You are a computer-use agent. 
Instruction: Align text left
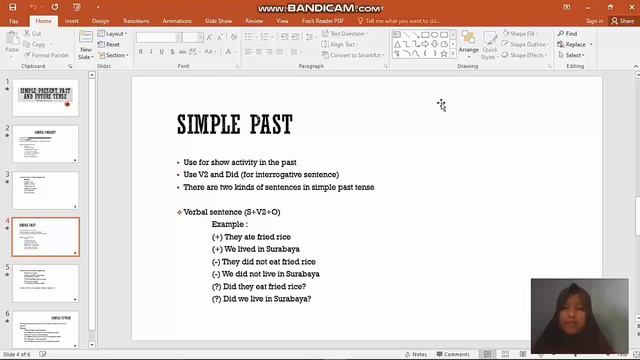click(248, 51)
